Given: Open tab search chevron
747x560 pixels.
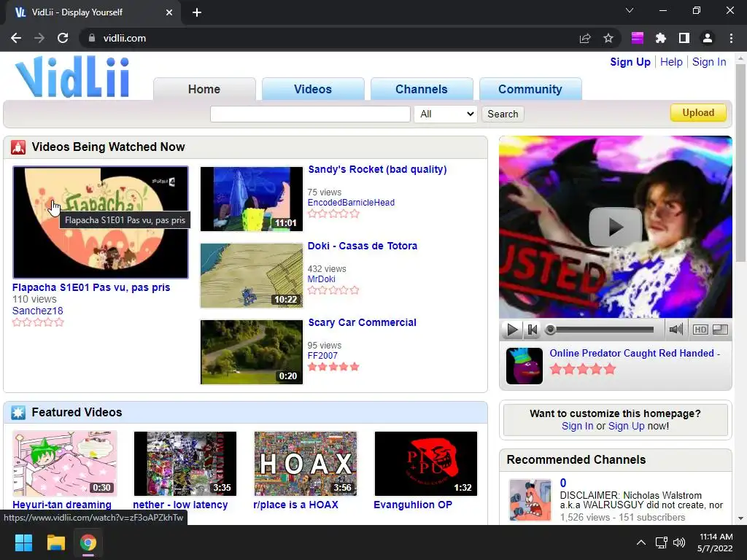Looking at the screenshot, I should 630,10.
